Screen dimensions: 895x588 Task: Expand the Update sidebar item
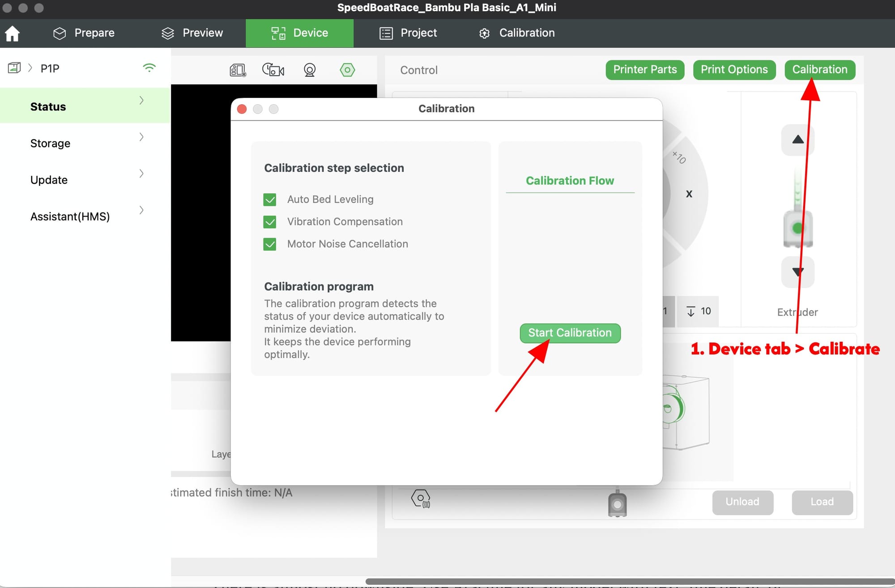[x=141, y=174]
